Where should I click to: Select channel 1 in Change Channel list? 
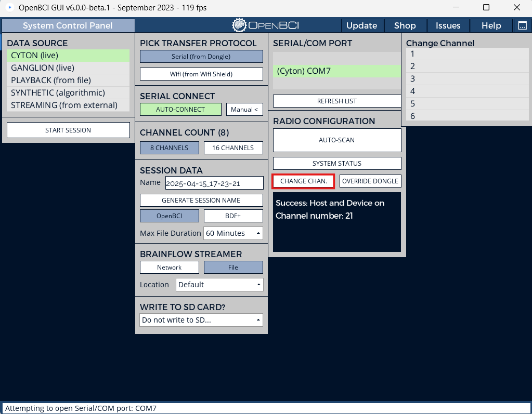click(467, 54)
